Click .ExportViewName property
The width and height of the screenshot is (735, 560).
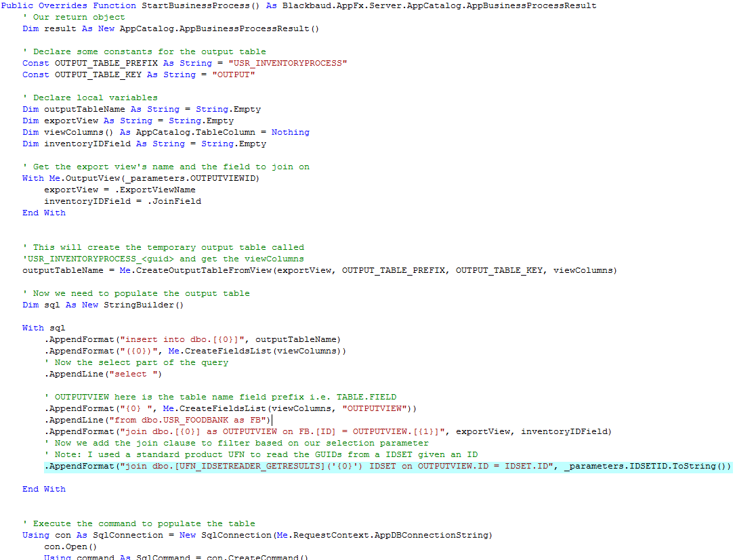coord(155,190)
